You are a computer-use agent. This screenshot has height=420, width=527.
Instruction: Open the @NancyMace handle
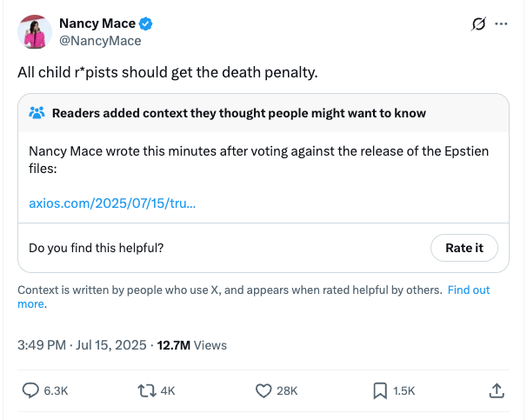coord(100,40)
